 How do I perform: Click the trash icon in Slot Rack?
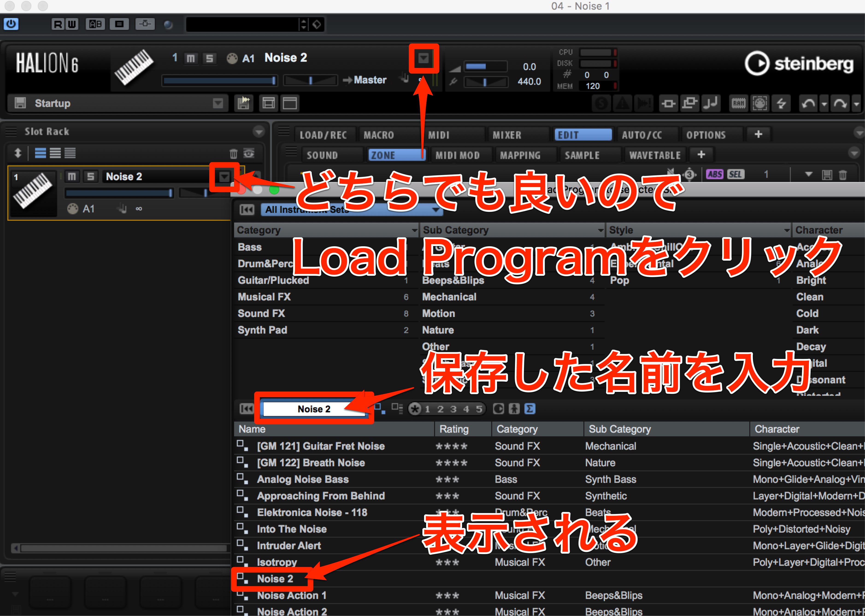click(x=233, y=153)
